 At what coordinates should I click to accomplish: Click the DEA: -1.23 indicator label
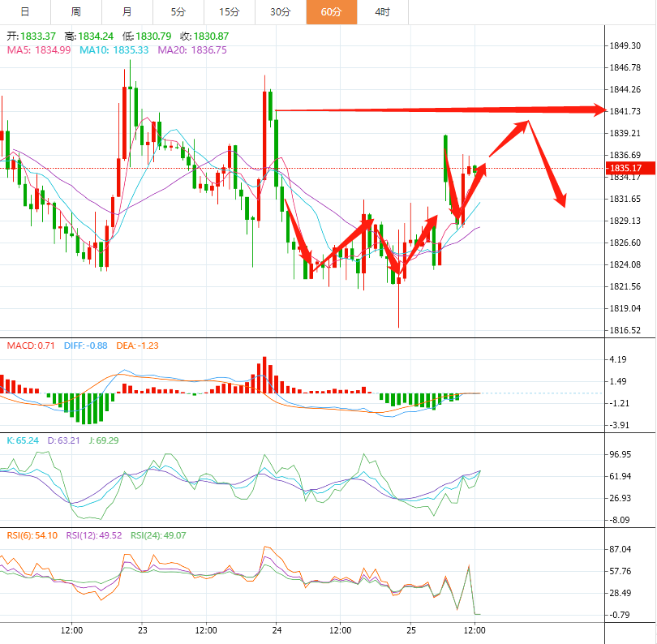pos(137,346)
